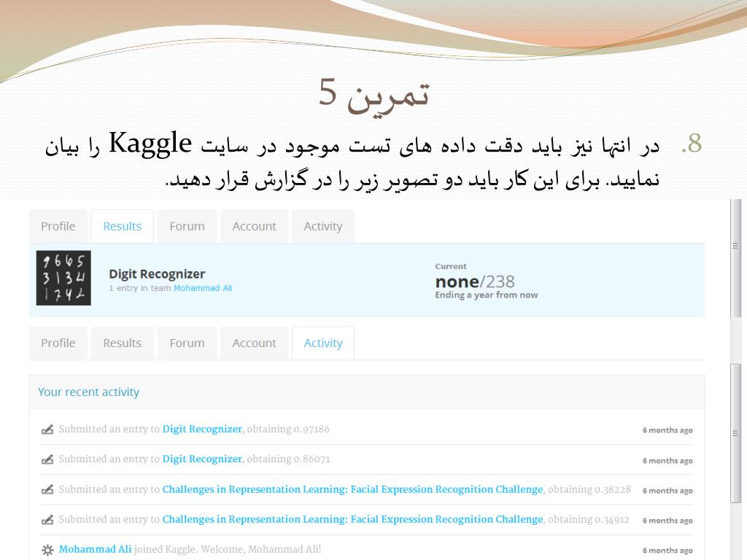Select the highlighted Activity tab in lower row
This screenshot has width=747, height=560.
(323, 343)
